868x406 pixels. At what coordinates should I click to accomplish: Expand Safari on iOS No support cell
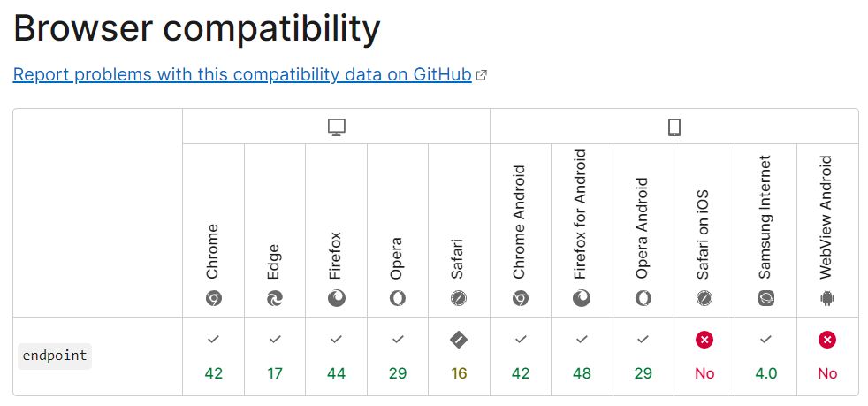pos(704,356)
